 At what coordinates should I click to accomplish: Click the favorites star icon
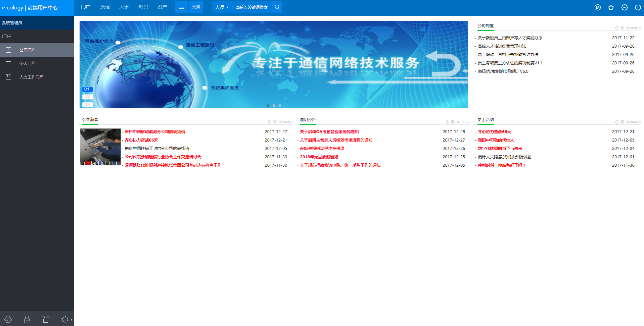(x=611, y=7)
